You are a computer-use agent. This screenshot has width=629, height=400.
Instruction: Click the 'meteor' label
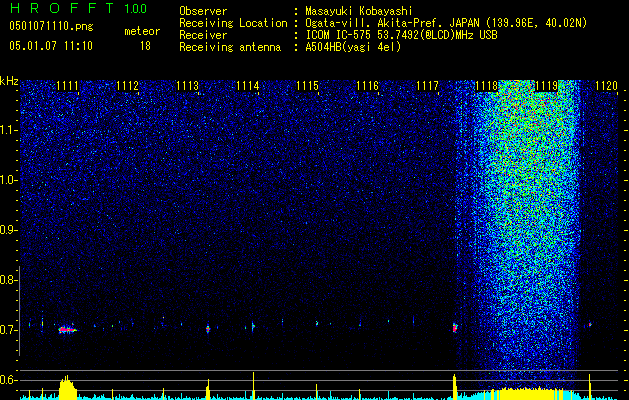pyautogui.click(x=142, y=31)
